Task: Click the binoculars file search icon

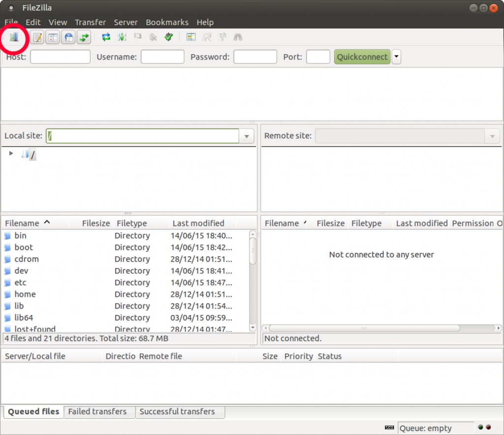Action: click(x=238, y=37)
